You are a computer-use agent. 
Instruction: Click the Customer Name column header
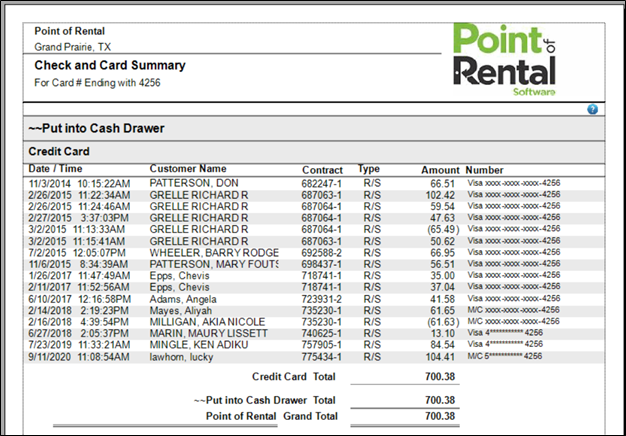(x=188, y=169)
